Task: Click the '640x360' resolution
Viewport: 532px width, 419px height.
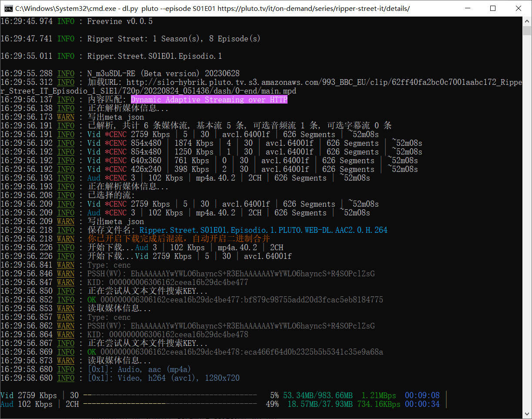Action: [x=146, y=161]
